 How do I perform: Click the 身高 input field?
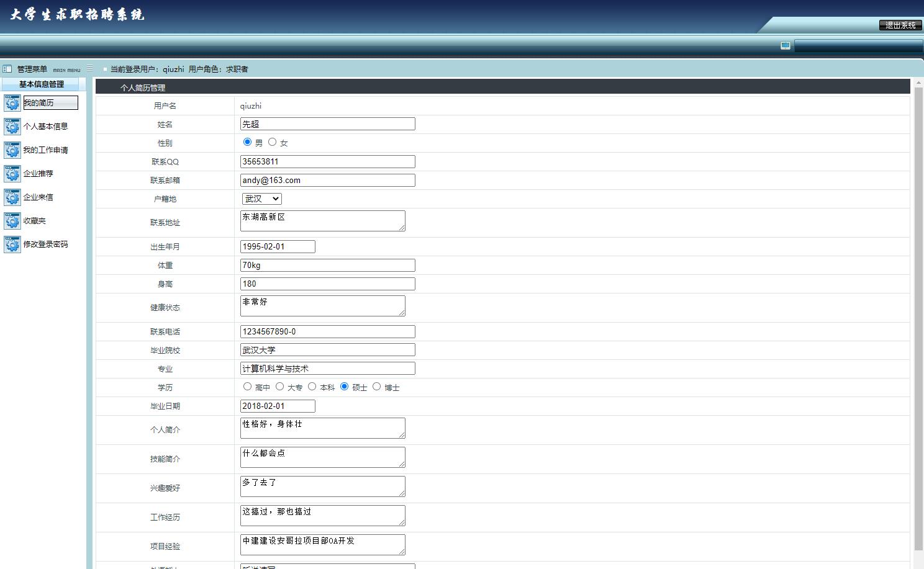pyautogui.click(x=328, y=284)
